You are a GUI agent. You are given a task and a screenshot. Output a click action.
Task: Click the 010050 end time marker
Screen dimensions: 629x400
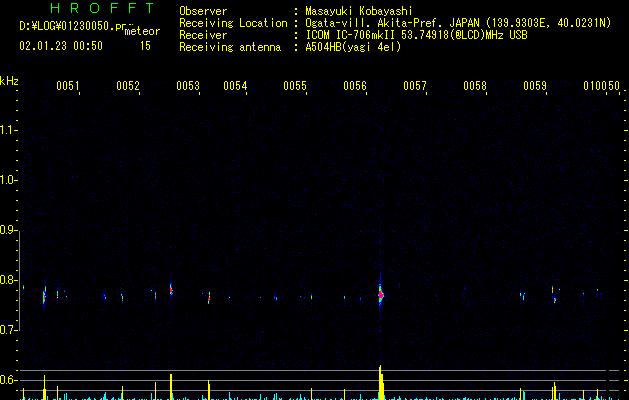(x=601, y=86)
